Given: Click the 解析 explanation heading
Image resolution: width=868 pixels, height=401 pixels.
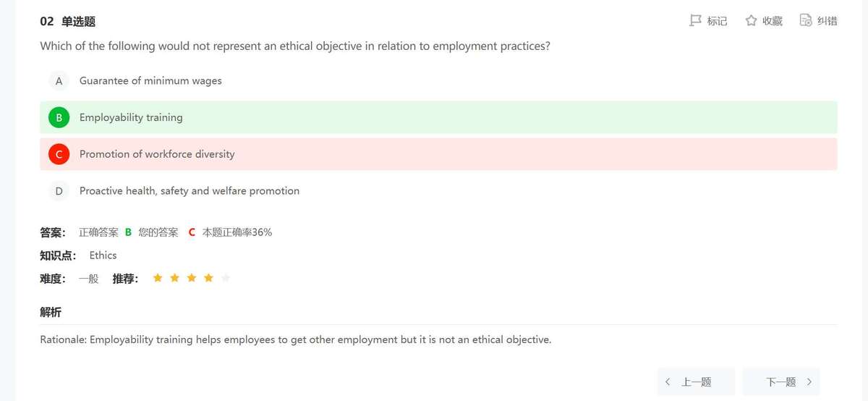Looking at the screenshot, I should pos(51,312).
